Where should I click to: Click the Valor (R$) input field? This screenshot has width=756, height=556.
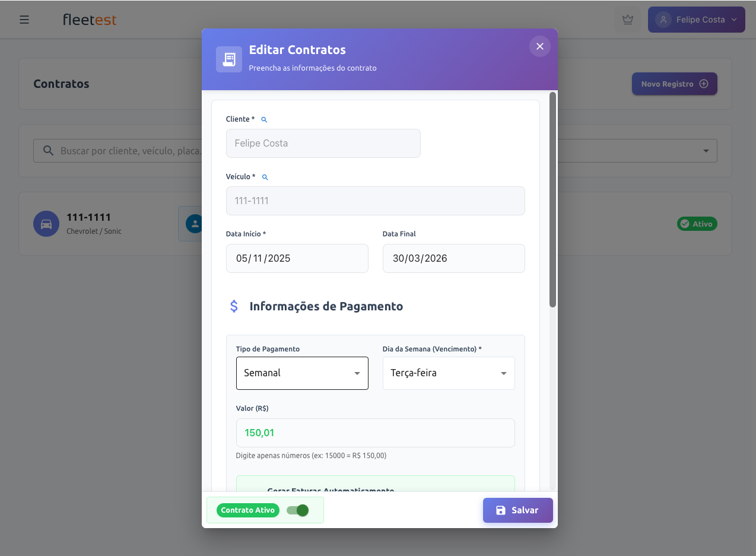tap(375, 433)
